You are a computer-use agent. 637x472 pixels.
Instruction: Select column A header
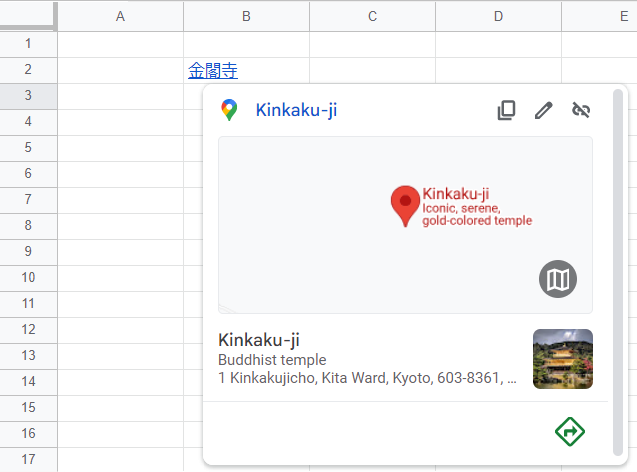(120, 16)
